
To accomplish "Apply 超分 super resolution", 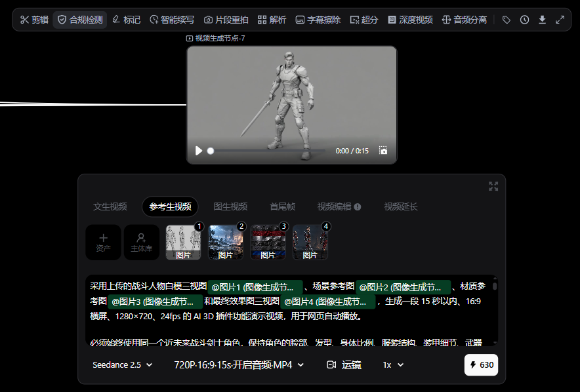I will pos(364,20).
